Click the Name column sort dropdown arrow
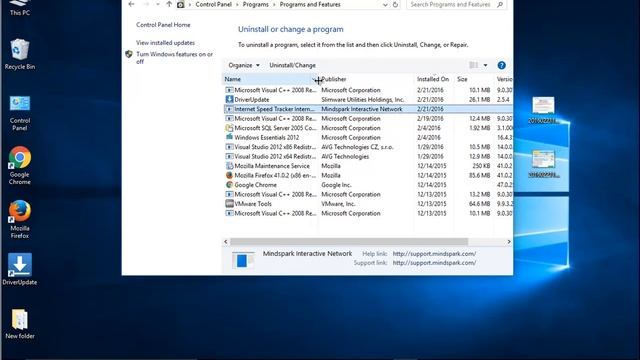Screen dimensions: 640x360 [314, 79]
